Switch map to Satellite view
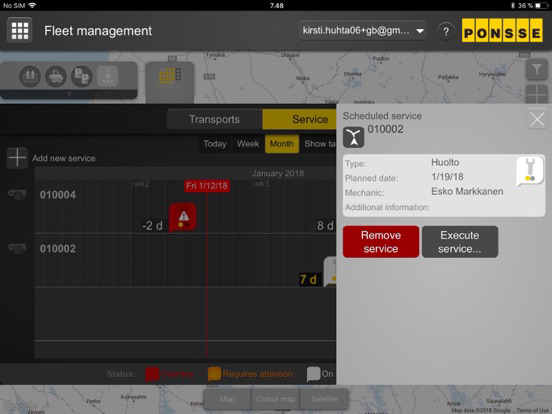The width and height of the screenshot is (552, 414). tap(324, 399)
